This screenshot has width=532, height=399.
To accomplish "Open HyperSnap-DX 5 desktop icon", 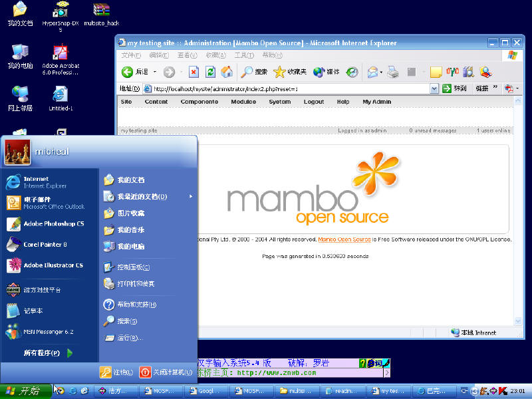I will click(61, 16).
